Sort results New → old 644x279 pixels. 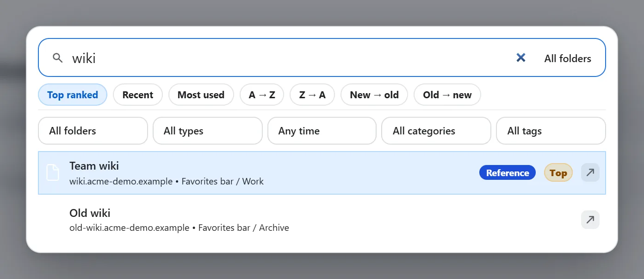pyautogui.click(x=374, y=95)
